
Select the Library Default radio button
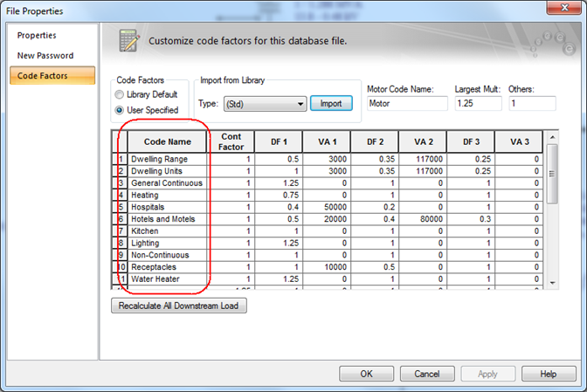[x=120, y=95]
